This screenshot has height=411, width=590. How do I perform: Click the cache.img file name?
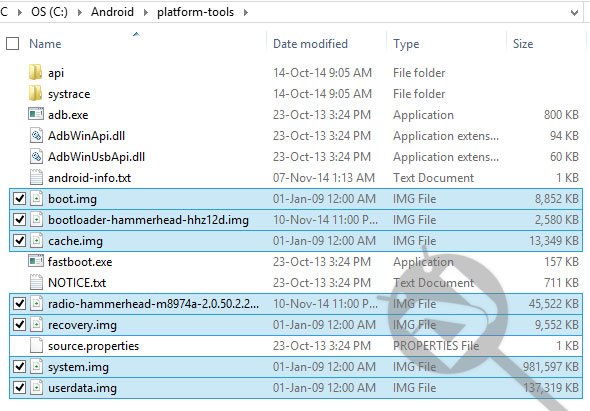click(75, 241)
